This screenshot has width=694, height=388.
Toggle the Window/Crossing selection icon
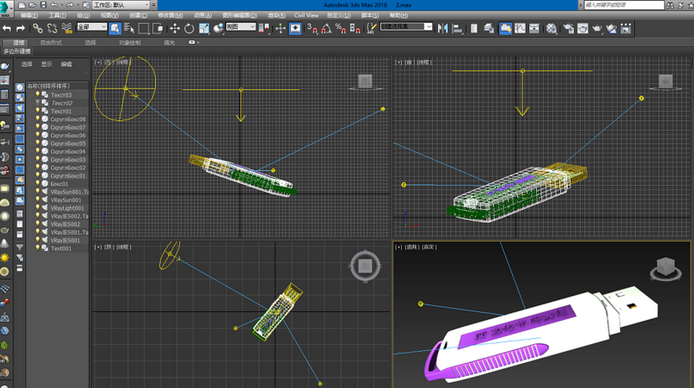(x=158, y=29)
